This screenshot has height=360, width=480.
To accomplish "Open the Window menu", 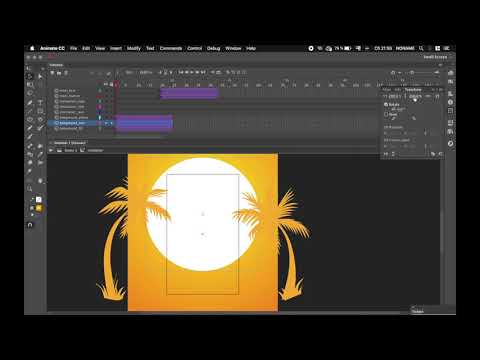I will click(x=233, y=48).
